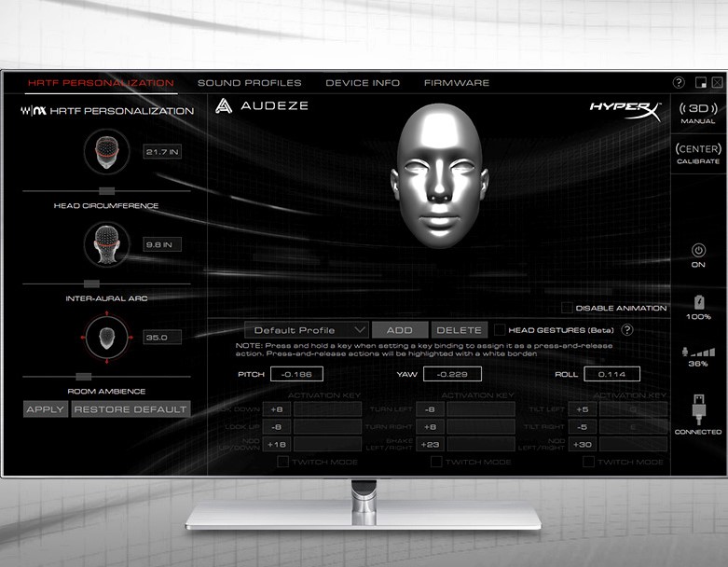Screen dimensions: 728x567
Task: Click the Nod Up/Down +18 threshold field
Action: click(277, 445)
